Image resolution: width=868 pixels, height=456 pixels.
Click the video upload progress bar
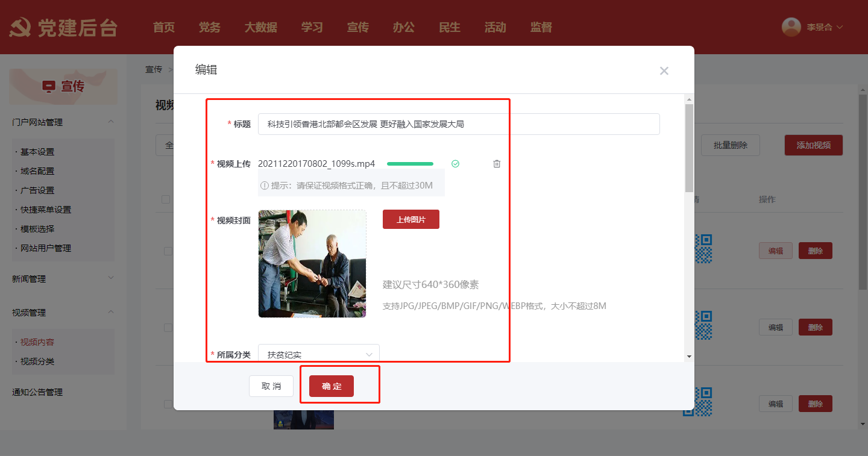click(410, 164)
